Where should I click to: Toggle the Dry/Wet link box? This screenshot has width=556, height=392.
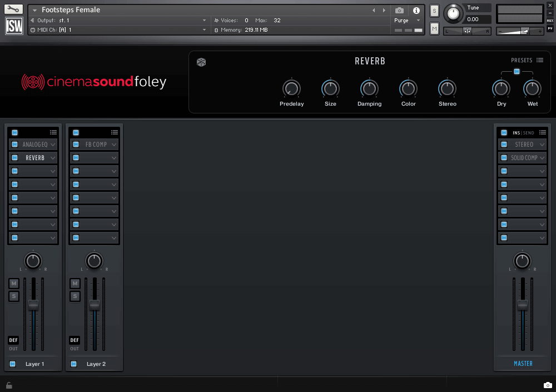[517, 71]
